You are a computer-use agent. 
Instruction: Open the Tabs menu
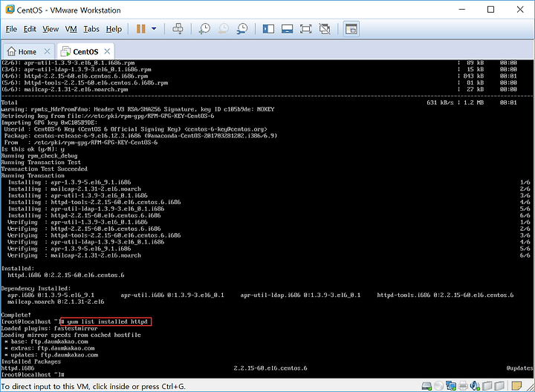click(x=91, y=29)
